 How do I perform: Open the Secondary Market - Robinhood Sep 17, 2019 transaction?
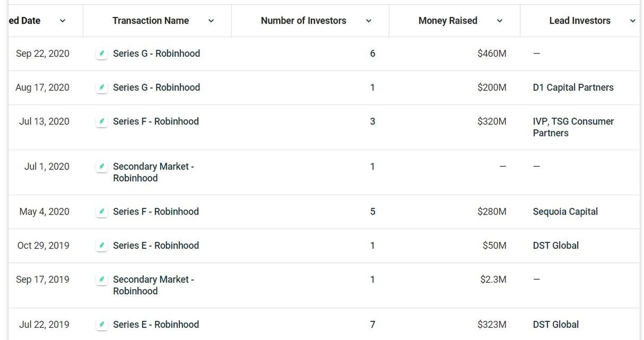click(153, 285)
